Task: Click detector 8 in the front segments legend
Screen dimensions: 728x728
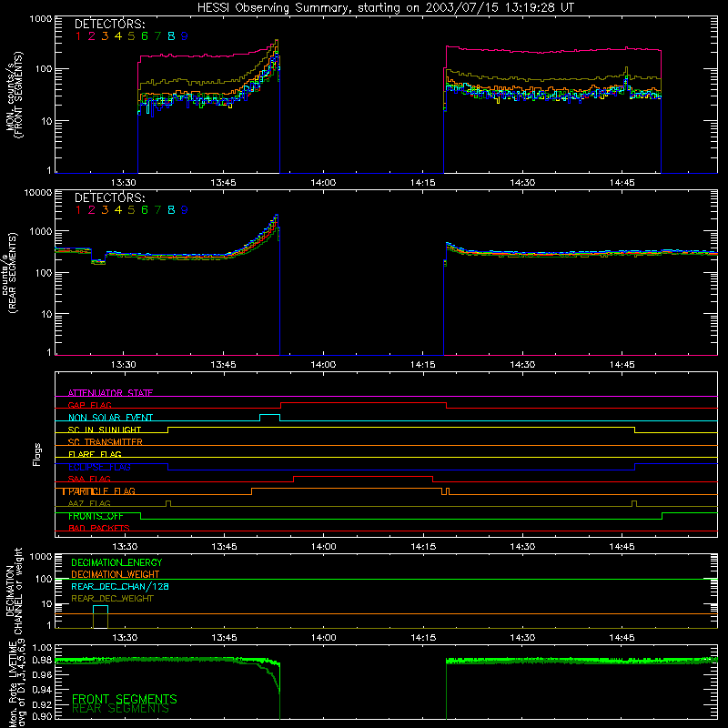Action: pos(171,36)
